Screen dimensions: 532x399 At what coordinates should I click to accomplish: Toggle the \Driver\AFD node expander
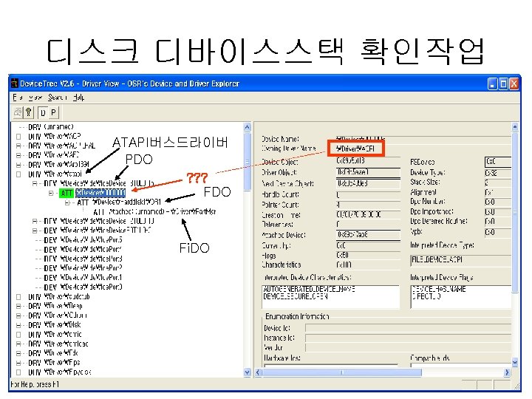pos(18,155)
